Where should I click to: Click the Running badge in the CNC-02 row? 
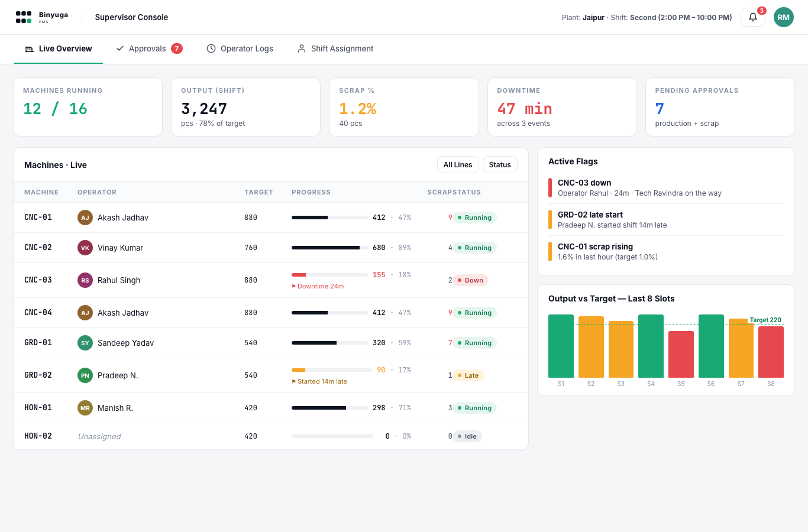point(474,248)
